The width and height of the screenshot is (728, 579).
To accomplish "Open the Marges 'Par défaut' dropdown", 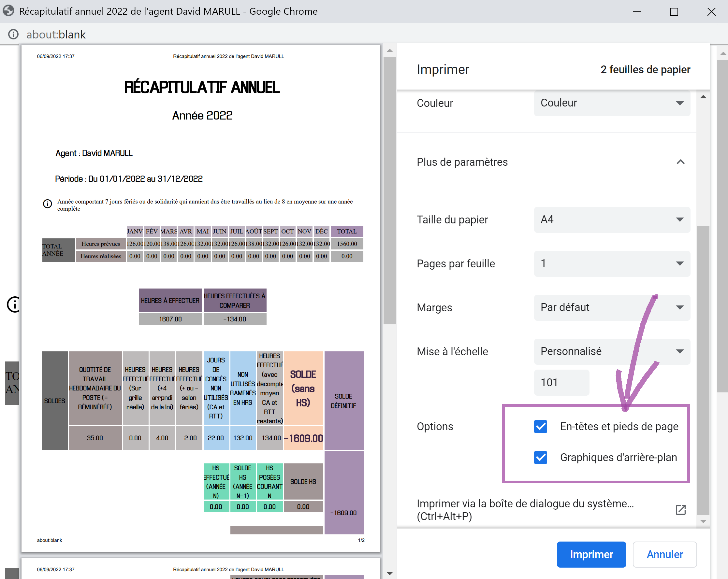I will (x=612, y=307).
